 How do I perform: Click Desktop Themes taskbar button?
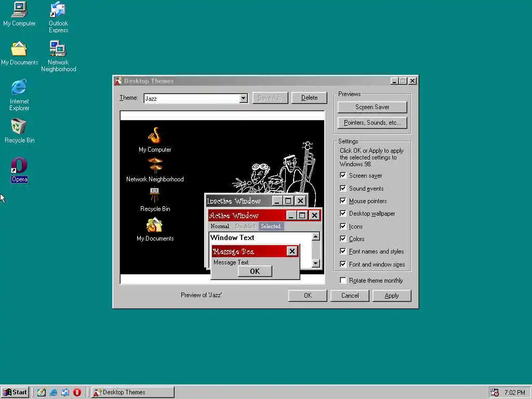pyautogui.click(x=132, y=392)
